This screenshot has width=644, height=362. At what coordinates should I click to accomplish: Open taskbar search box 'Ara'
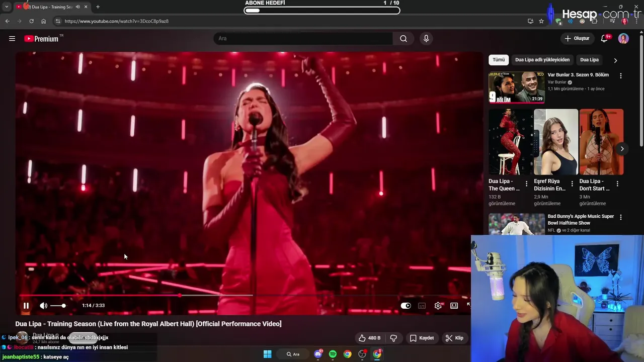(x=293, y=354)
